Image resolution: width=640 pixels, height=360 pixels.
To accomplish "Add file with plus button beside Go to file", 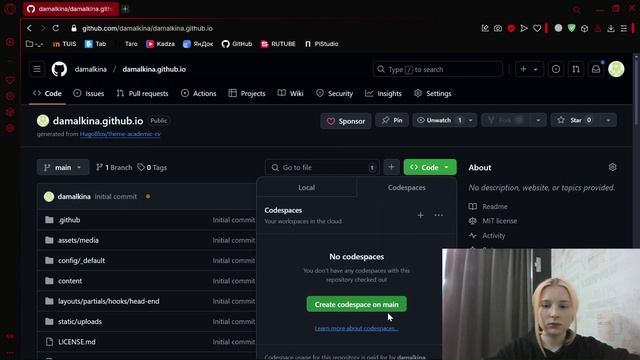I will 391,167.
